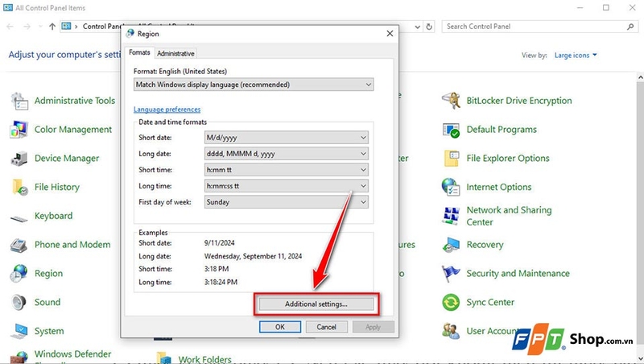This screenshot has width=644, height=364.
Task: Expand the First day of week dropdown
Action: pyautogui.click(x=287, y=201)
